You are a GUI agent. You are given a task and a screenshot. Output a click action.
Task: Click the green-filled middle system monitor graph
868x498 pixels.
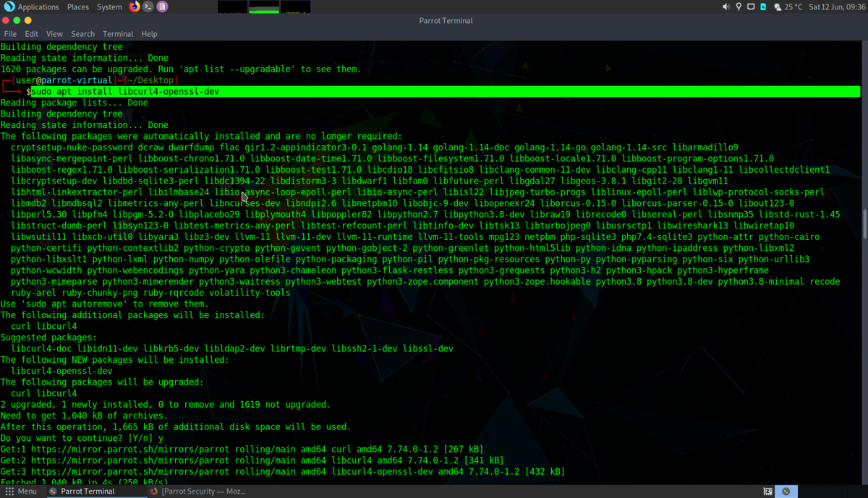[x=263, y=7]
